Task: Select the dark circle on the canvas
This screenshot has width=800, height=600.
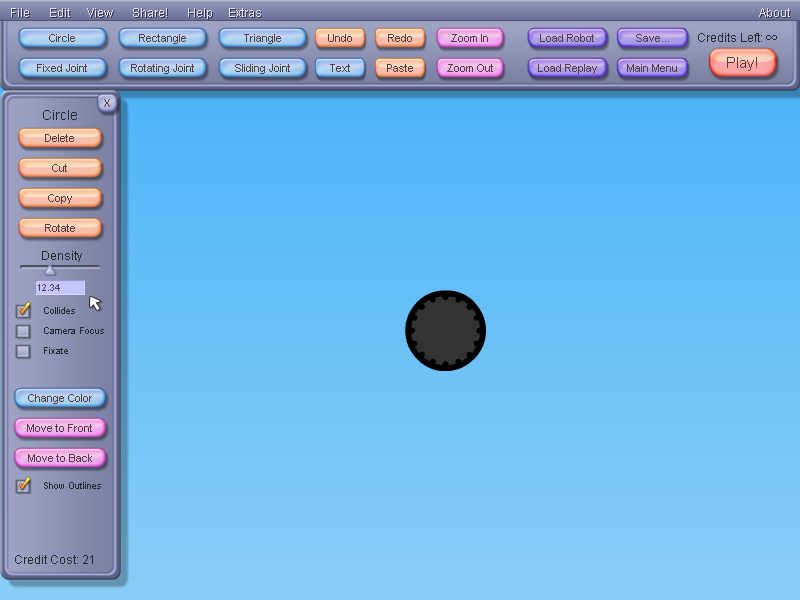Action: tap(445, 330)
